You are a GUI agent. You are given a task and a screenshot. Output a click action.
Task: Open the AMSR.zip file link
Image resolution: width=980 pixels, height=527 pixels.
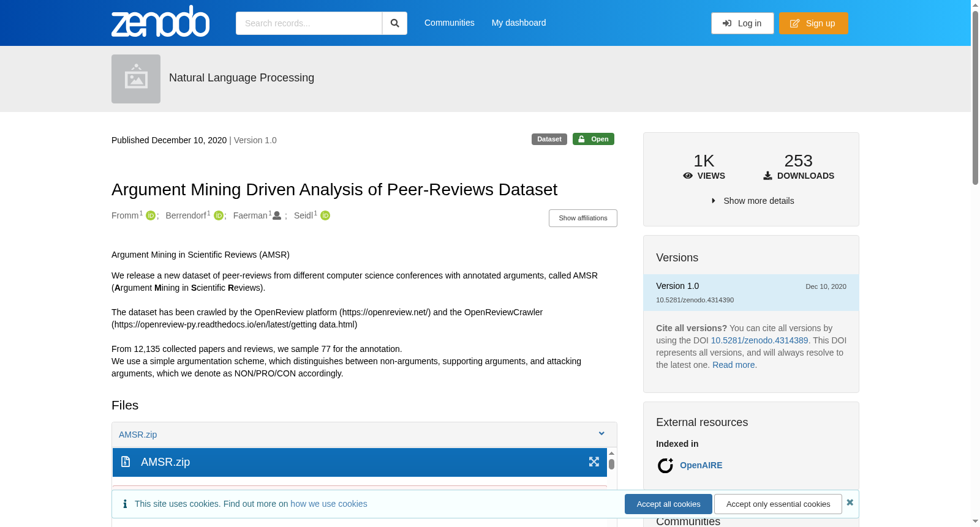pyautogui.click(x=138, y=435)
